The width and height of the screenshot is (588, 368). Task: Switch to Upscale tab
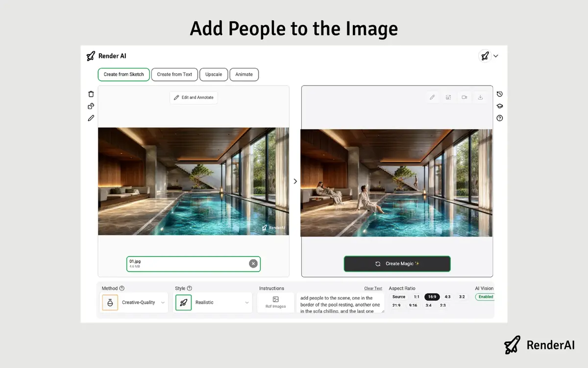(x=214, y=75)
